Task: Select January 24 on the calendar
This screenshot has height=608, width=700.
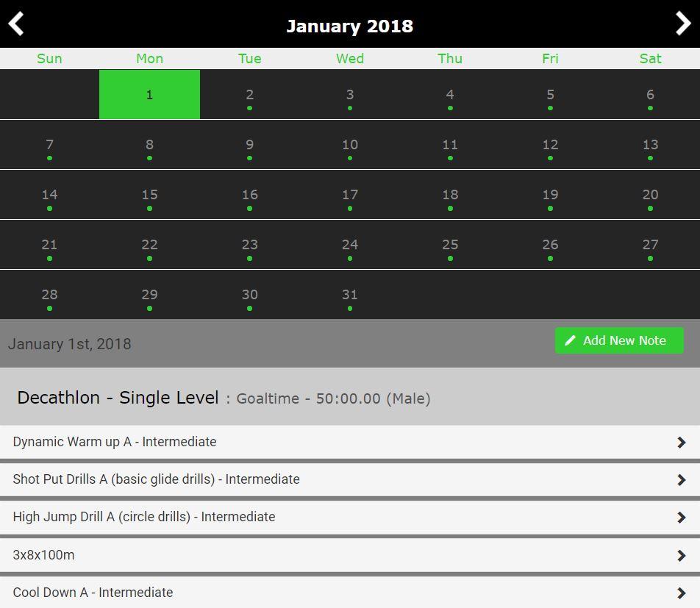Action: 350,245
